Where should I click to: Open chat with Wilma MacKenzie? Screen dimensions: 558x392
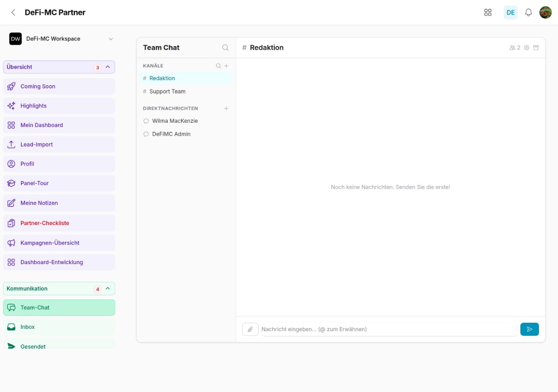[186, 121]
